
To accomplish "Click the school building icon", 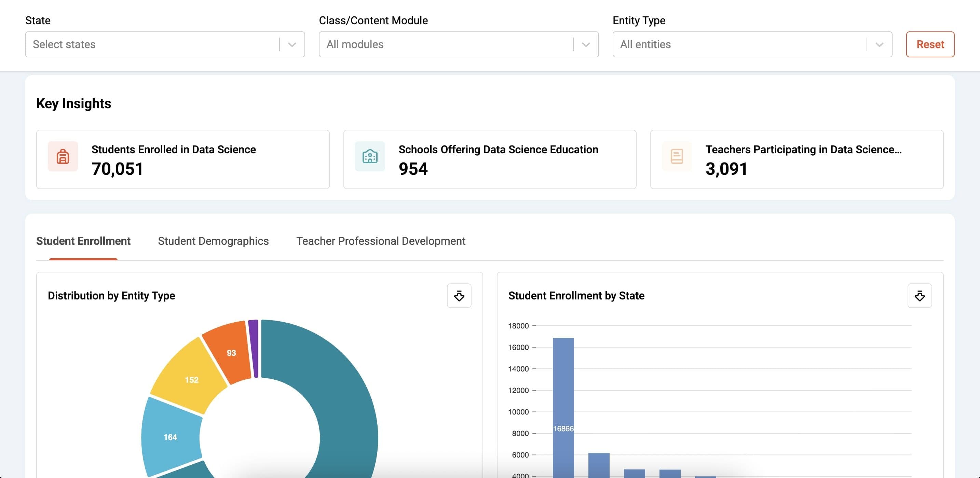I will pos(370,156).
